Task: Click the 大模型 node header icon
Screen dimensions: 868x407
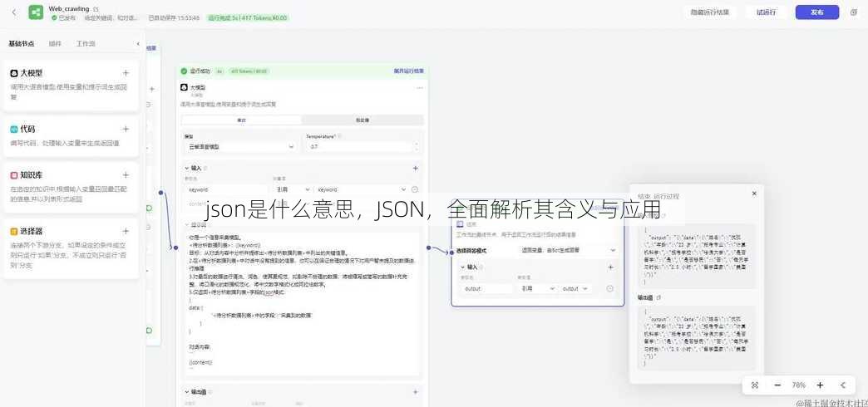Action: [x=185, y=87]
